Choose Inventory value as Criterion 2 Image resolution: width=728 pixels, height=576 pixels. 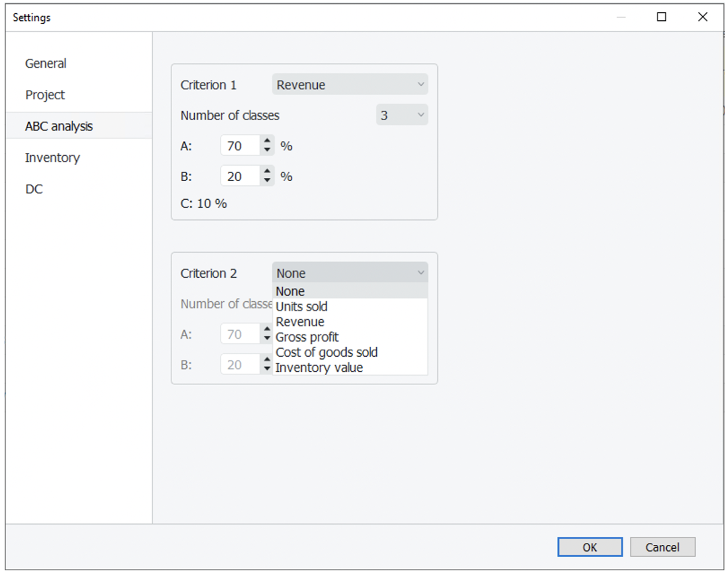319,368
